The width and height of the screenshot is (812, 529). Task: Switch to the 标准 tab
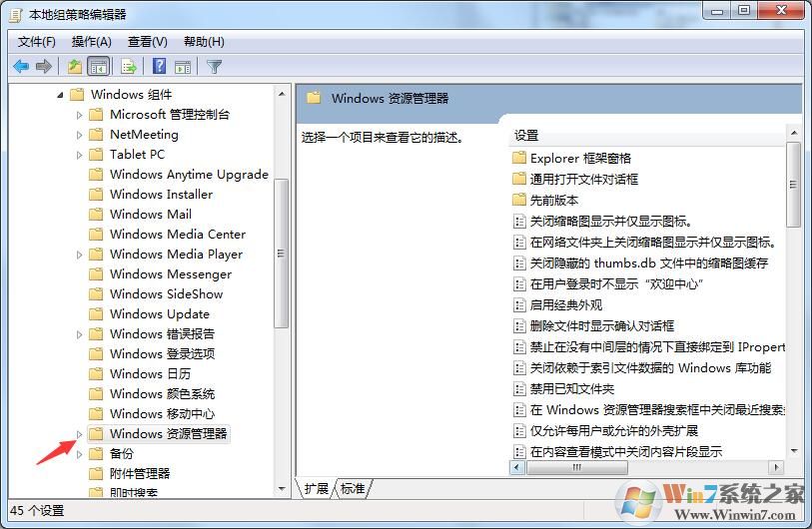point(353,488)
